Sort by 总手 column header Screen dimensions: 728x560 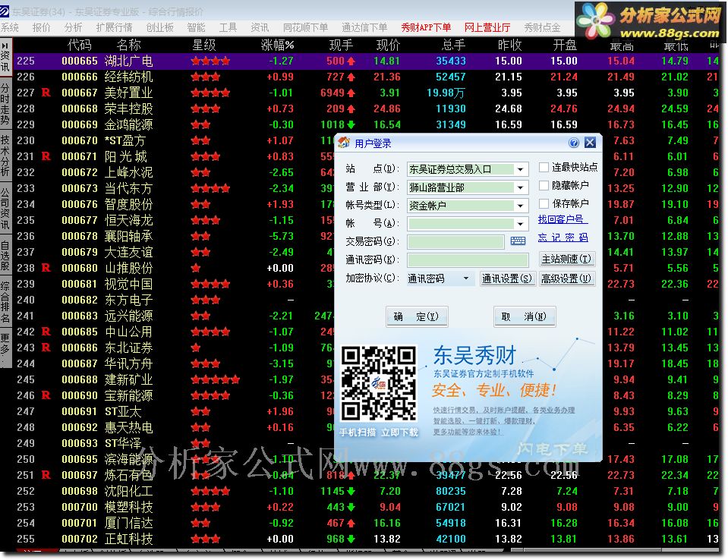[454, 45]
